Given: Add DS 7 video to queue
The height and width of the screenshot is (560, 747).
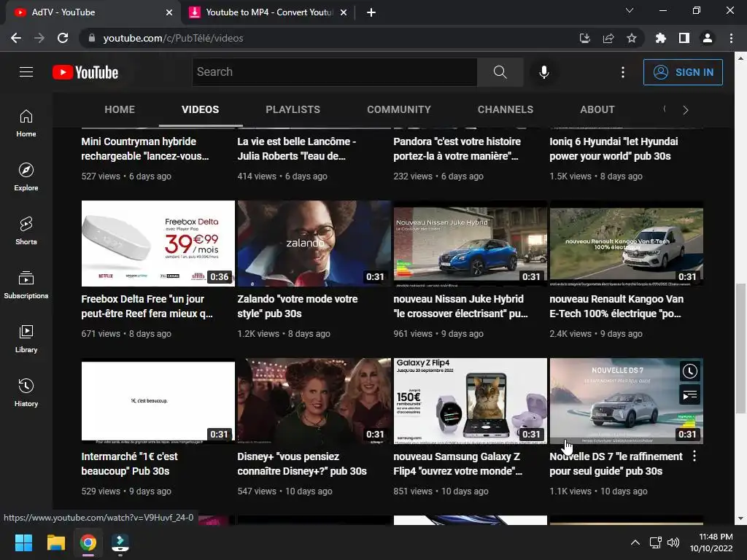Looking at the screenshot, I should point(690,394).
